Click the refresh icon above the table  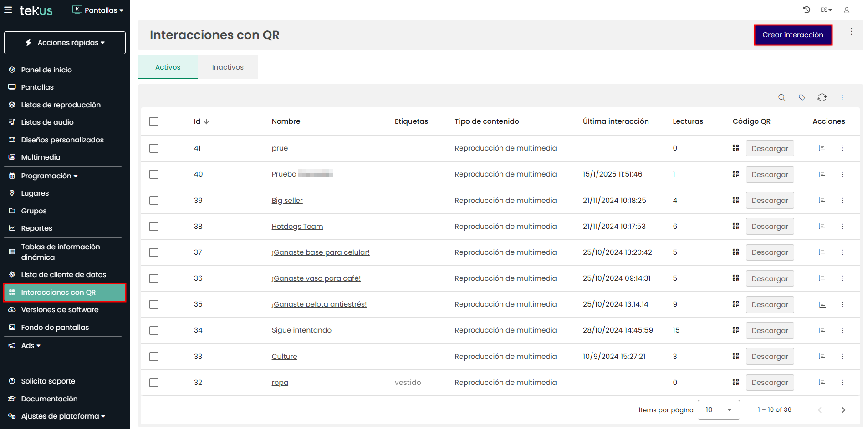pyautogui.click(x=822, y=97)
